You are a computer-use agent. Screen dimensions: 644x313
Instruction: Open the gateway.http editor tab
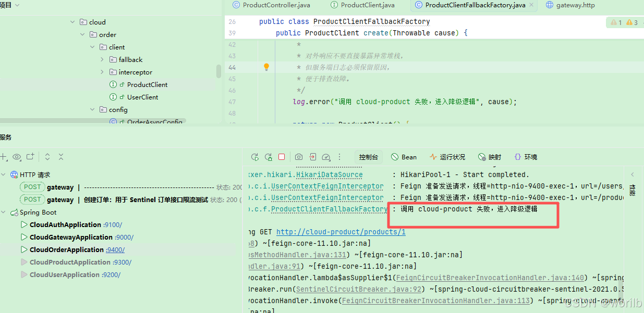(x=570, y=5)
